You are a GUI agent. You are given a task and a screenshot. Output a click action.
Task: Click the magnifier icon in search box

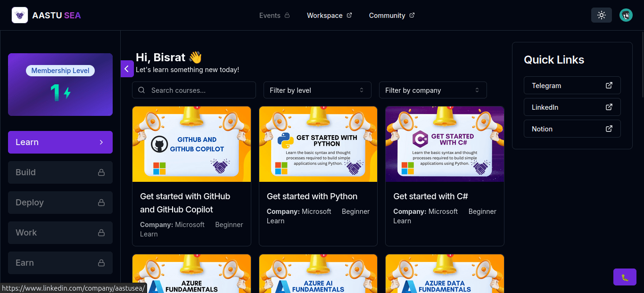(141, 90)
